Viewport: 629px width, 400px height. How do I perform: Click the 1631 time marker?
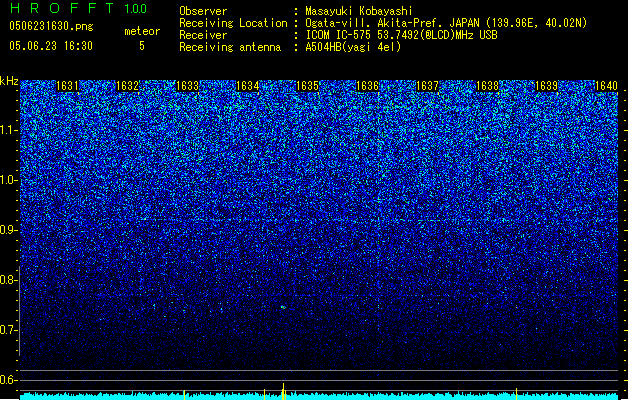[x=67, y=86]
